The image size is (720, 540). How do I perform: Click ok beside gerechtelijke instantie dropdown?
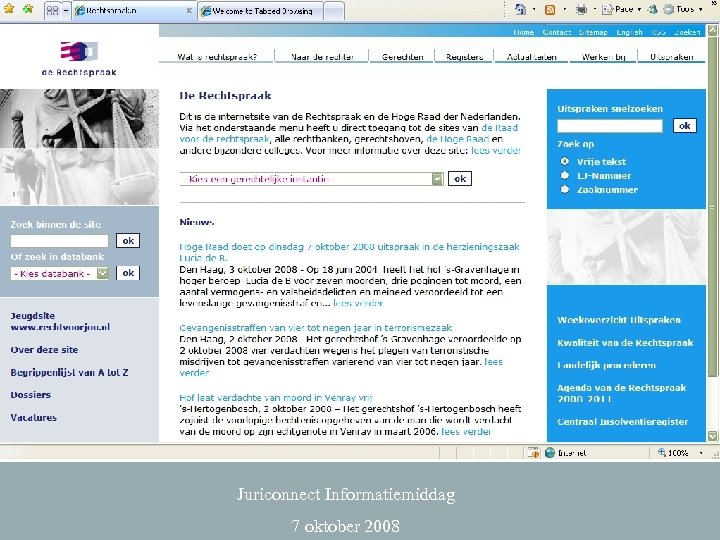460,179
